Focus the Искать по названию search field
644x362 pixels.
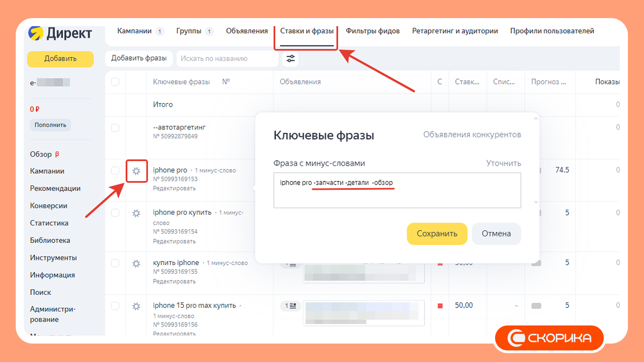[x=227, y=59]
